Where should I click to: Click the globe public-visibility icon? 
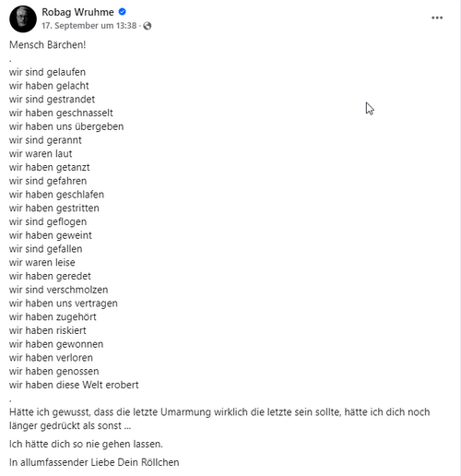(x=148, y=26)
